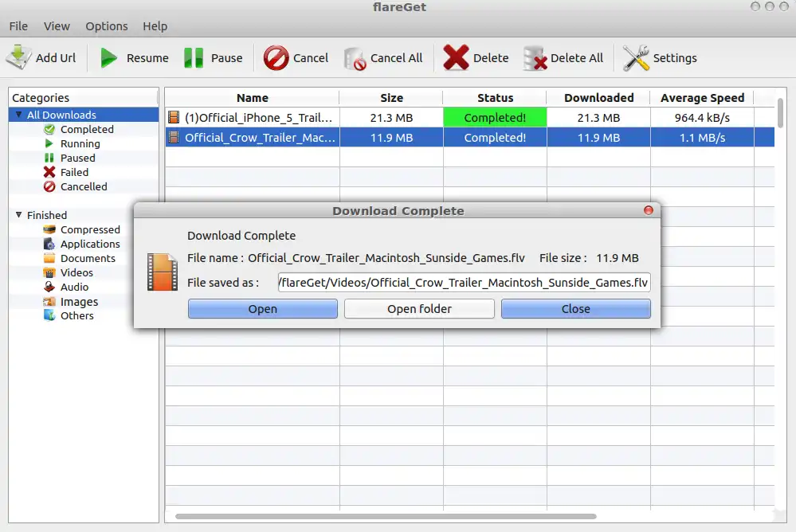Click the Delete All toolbar icon

tap(535, 58)
